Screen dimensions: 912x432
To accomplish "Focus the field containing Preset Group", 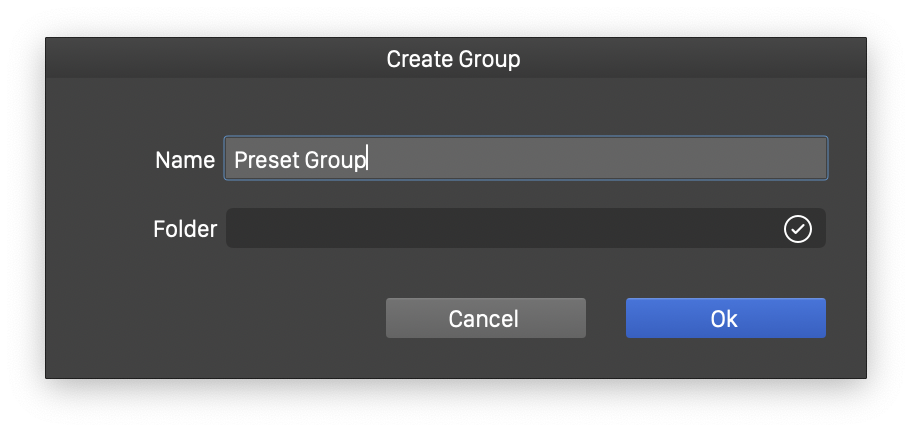I will 525,158.
